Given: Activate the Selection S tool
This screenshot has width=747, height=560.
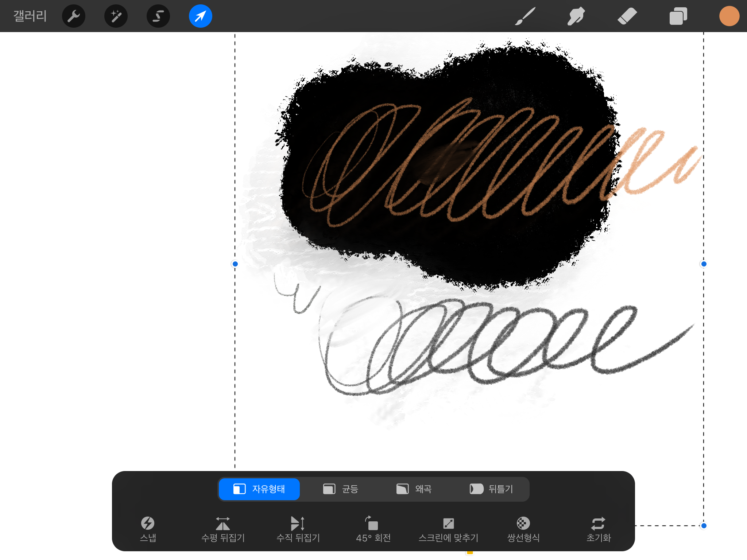Looking at the screenshot, I should click(x=158, y=16).
